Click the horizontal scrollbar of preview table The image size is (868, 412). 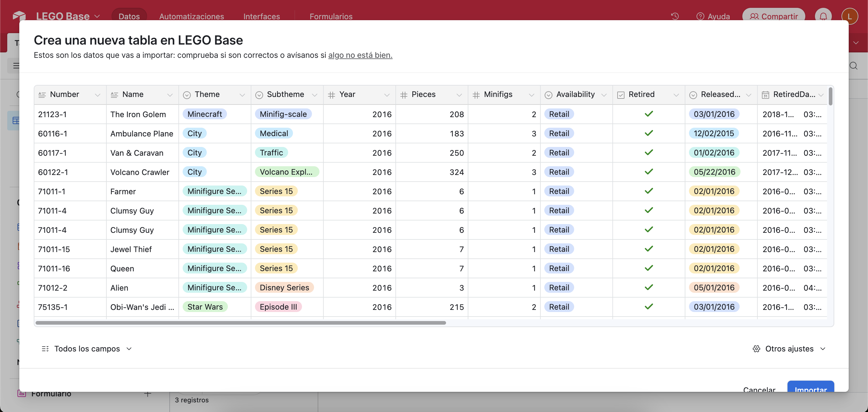click(241, 323)
